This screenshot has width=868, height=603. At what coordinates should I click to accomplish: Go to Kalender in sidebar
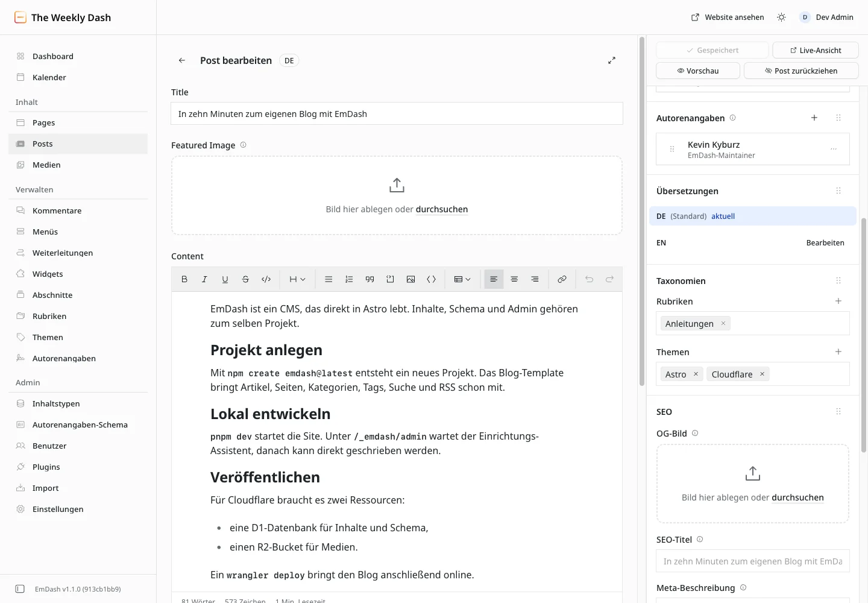(x=78, y=77)
